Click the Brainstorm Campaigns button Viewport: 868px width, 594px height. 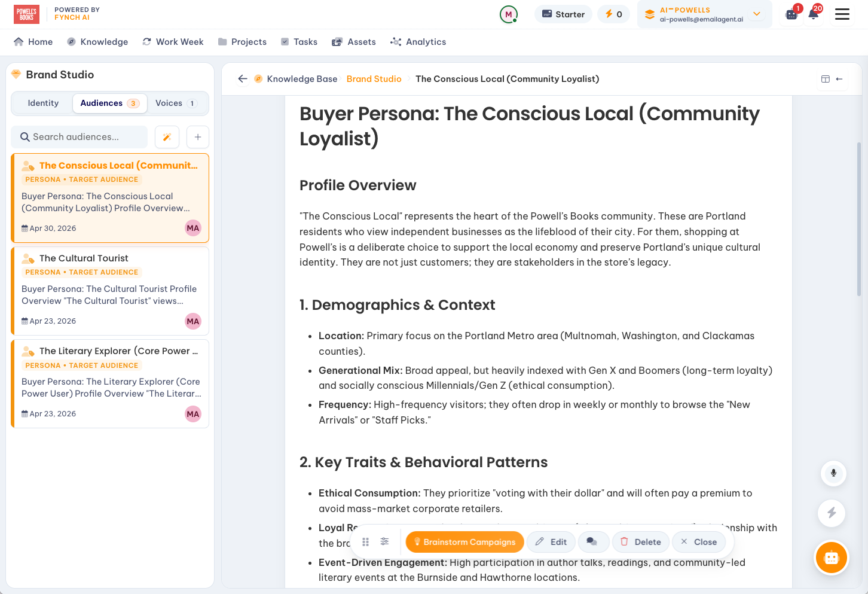click(464, 542)
